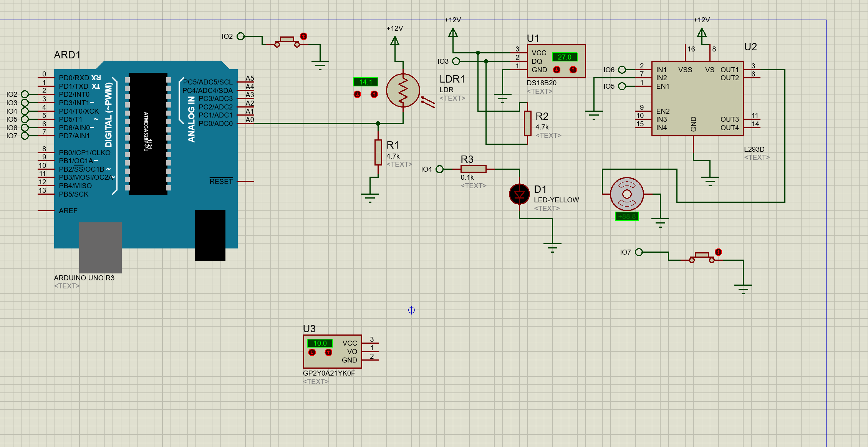Toggle latch on IO7 push button
868x447 pixels.
point(718,252)
